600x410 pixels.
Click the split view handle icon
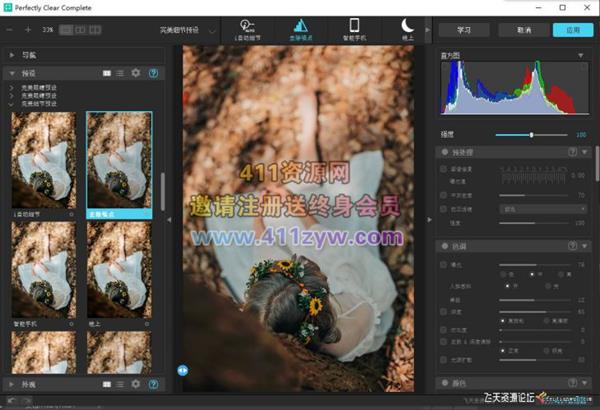[183, 369]
